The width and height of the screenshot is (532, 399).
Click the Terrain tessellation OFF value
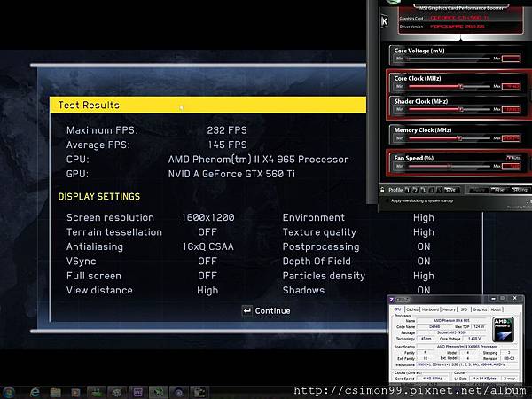[x=207, y=232]
